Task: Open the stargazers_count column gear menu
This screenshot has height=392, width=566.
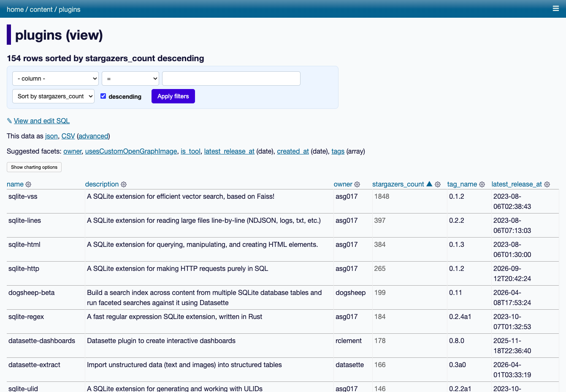Action: click(438, 184)
